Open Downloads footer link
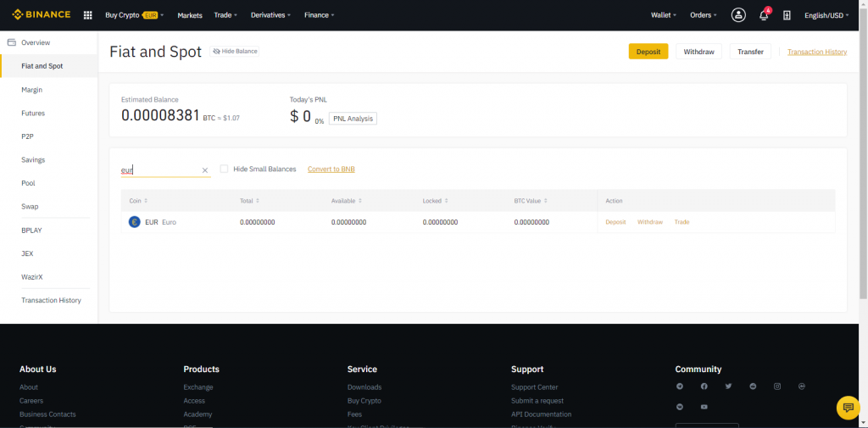Screen dimensions: 868x428 pyautogui.click(x=364, y=387)
